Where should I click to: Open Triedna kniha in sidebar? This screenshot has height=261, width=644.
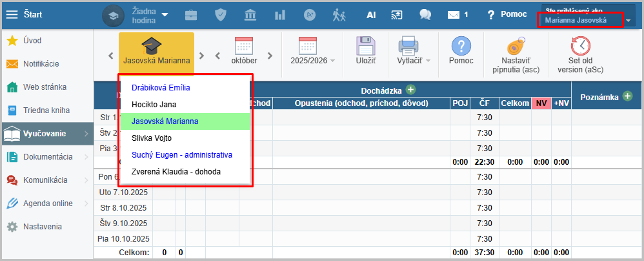45,110
